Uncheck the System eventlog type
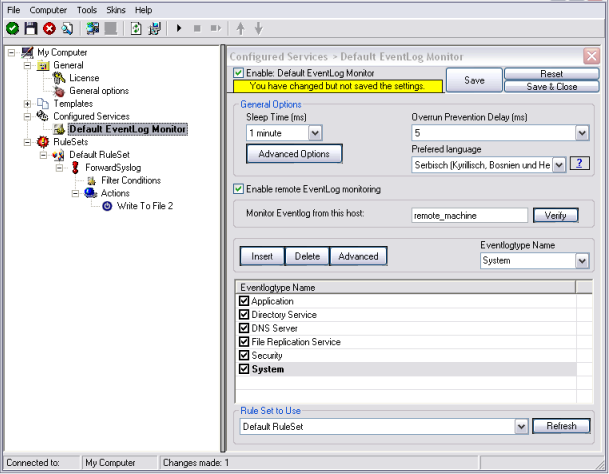 (244, 369)
